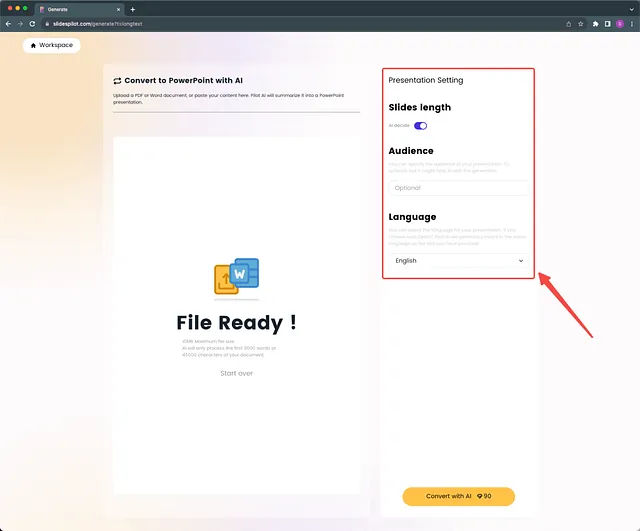The height and width of the screenshot is (531, 640).
Task: Click the macOS green maximize window button
Action: click(x=25, y=8)
